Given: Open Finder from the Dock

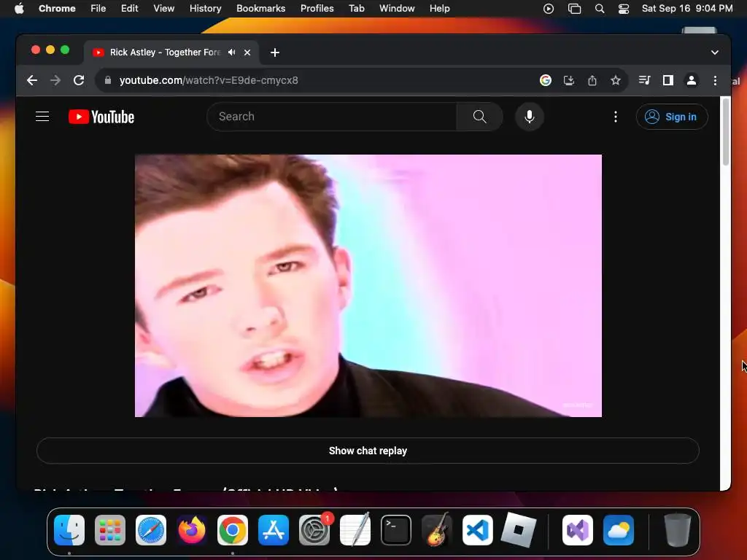Looking at the screenshot, I should [69, 530].
